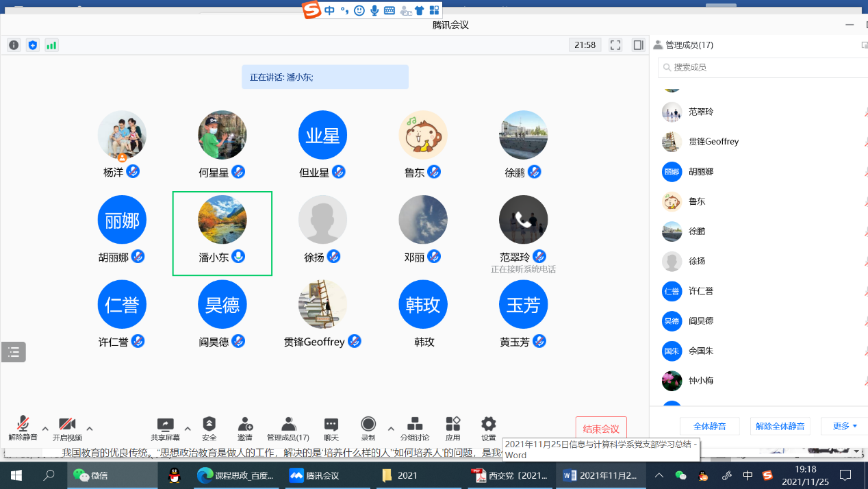This screenshot has height=489, width=868.
Task: Open the Apps (应用) icon
Action: click(452, 429)
